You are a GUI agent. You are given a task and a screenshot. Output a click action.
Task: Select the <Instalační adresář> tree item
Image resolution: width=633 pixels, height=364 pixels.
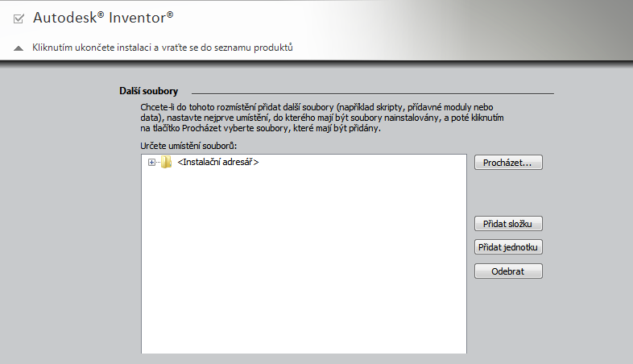point(217,163)
